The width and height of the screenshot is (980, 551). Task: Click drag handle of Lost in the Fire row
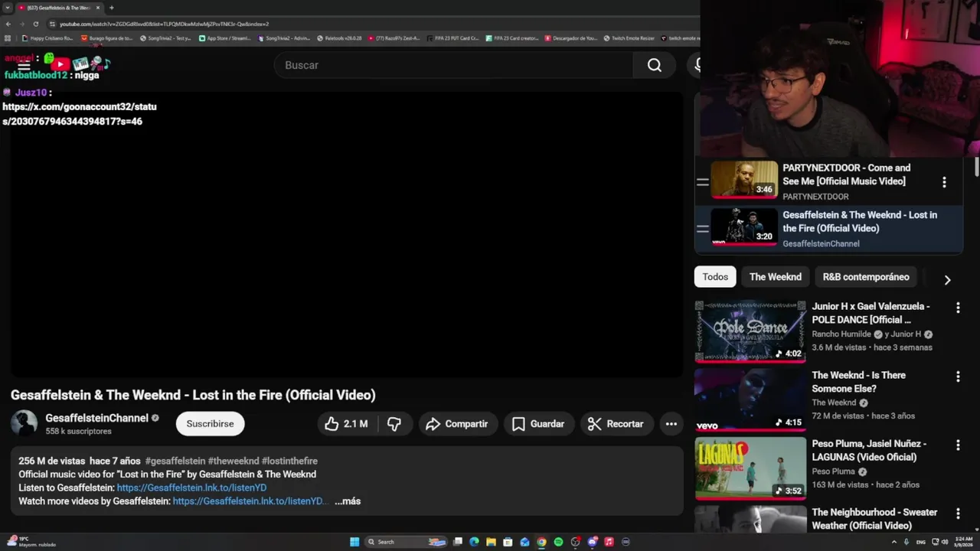point(702,228)
